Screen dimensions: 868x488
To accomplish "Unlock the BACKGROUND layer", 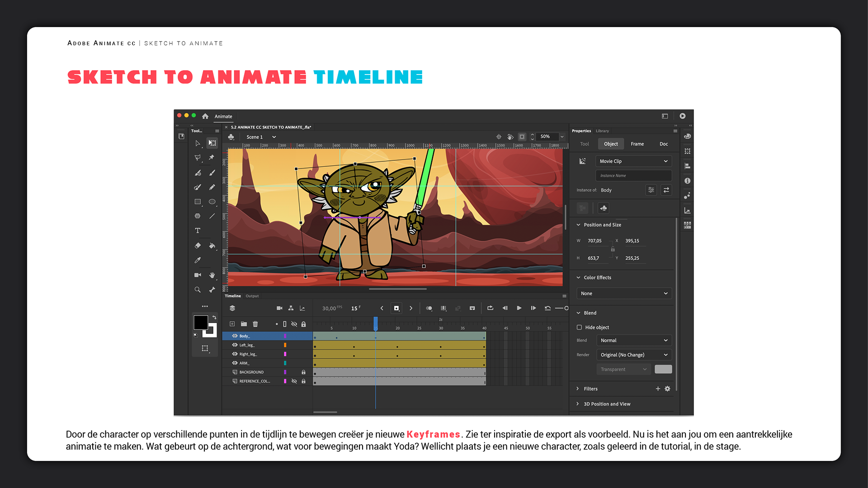I will (303, 372).
